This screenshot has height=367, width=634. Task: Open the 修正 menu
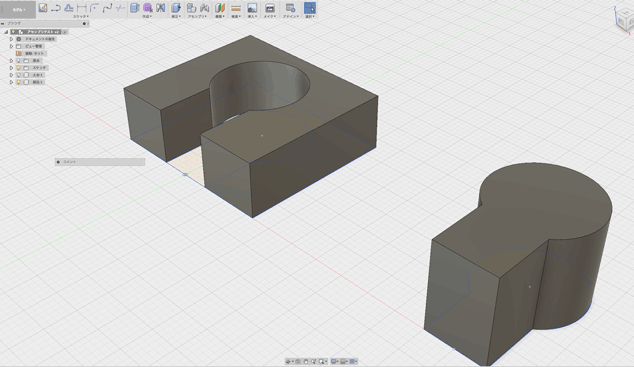click(x=176, y=16)
